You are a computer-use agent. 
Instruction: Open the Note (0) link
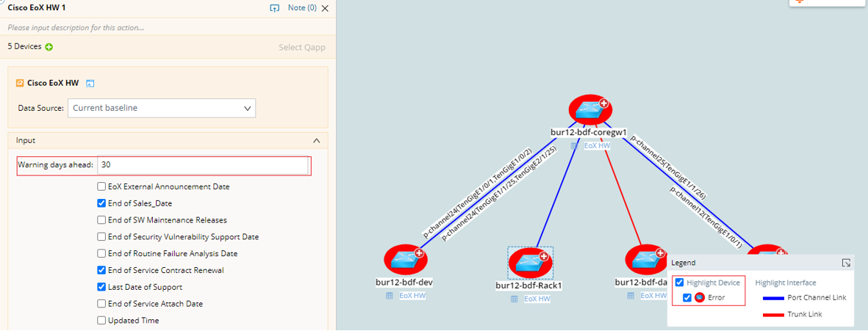coord(302,8)
